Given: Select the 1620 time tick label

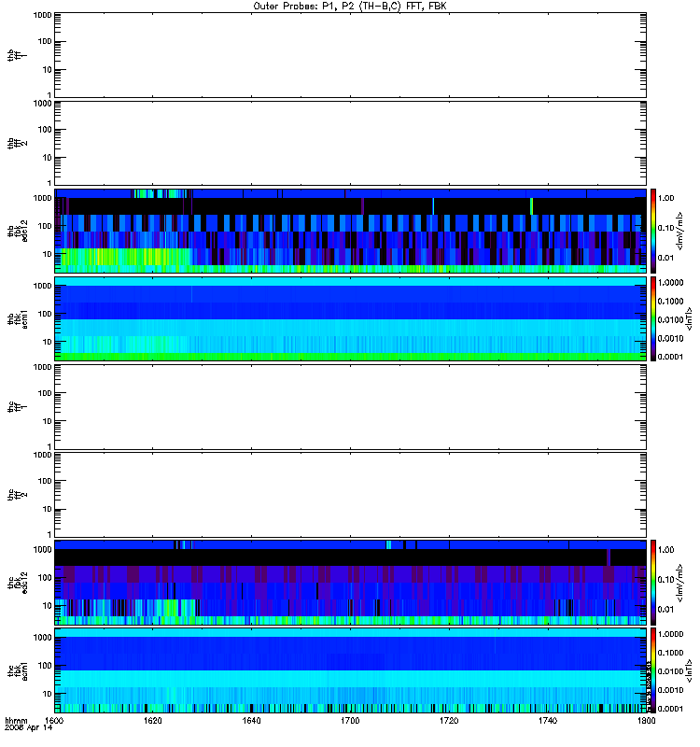Looking at the screenshot, I should 152,720.
